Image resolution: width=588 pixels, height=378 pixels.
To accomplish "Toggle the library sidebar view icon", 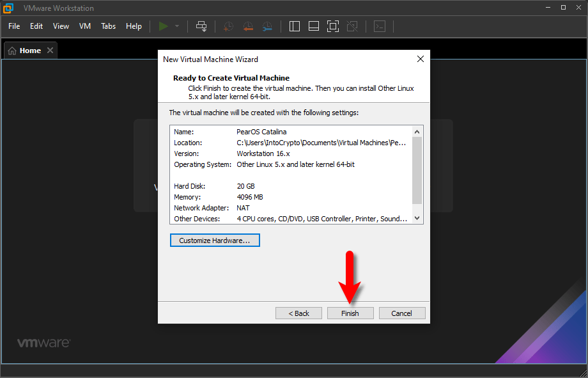I will 295,26.
